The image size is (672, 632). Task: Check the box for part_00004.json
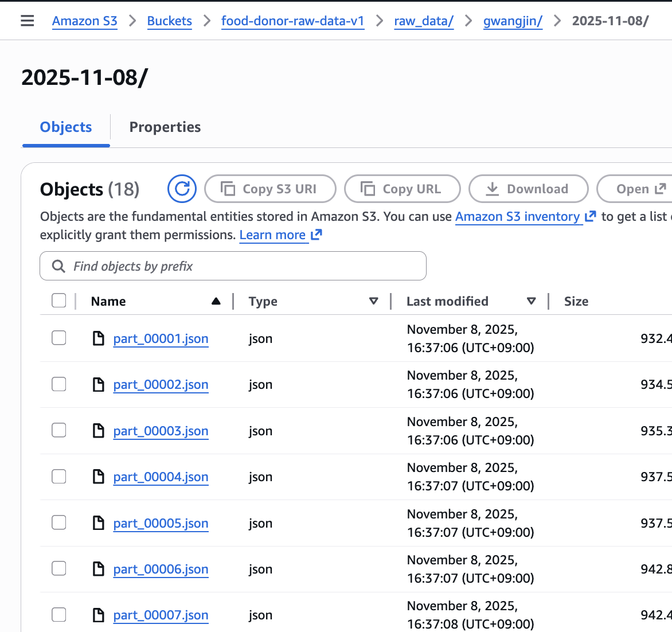(x=58, y=476)
